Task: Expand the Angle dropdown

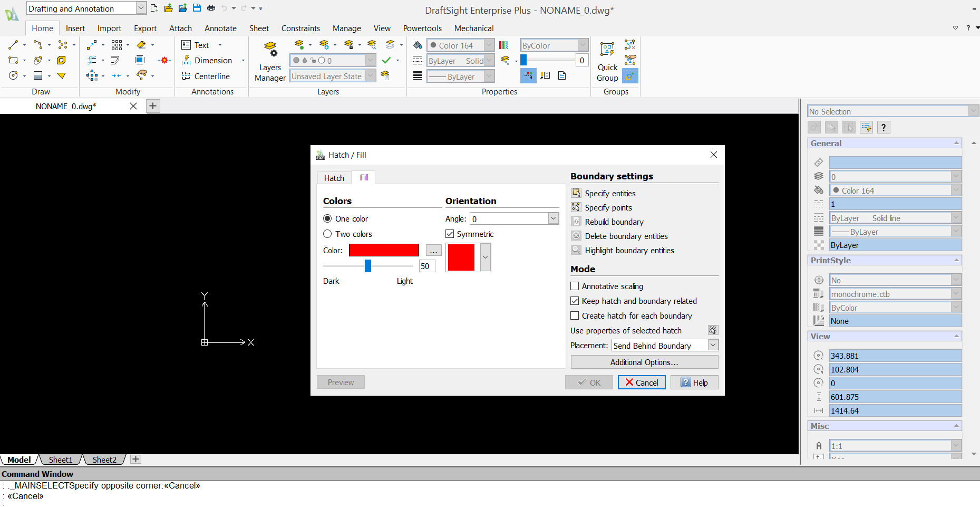Action: [x=553, y=218]
